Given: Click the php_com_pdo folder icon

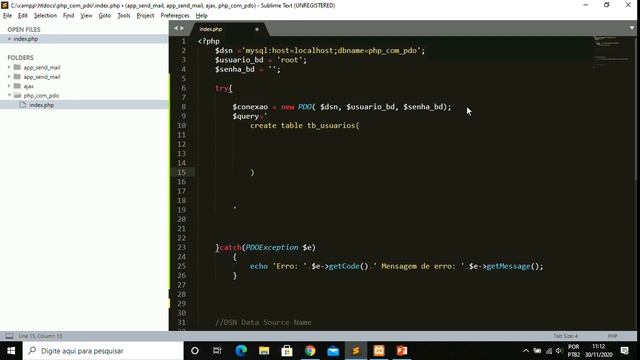Looking at the screenshot, I should pos(17,95).
